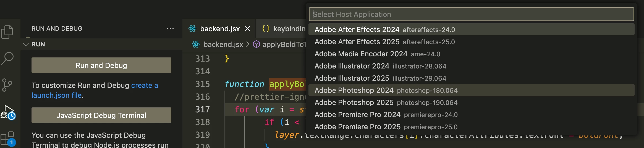
Task: Select Adobe Illustrator 2024
Action: pyautogui.click(x=471, y=66)
